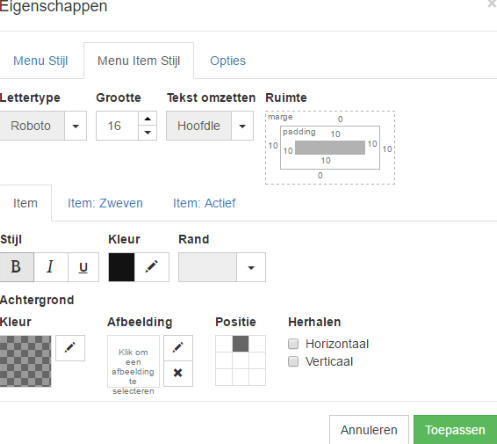Edit background color with pencil icon
Image resolution: width=497 pixels, height=444 pixels.
pos(70,348)
